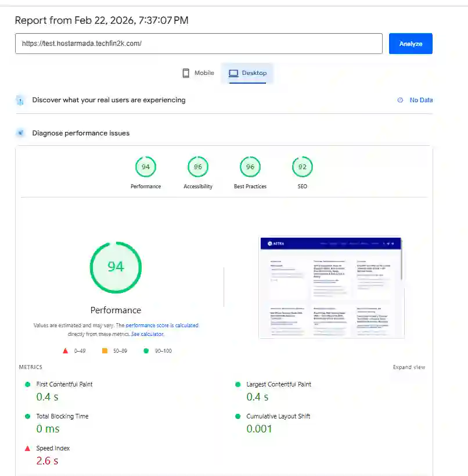468x476 pixels.
Task: Click the large Performance 94 gauge
Action: (116, 267)
